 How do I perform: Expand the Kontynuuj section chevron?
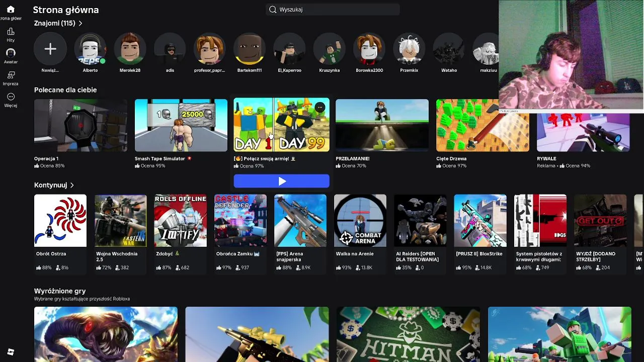(x=72, y=185)
